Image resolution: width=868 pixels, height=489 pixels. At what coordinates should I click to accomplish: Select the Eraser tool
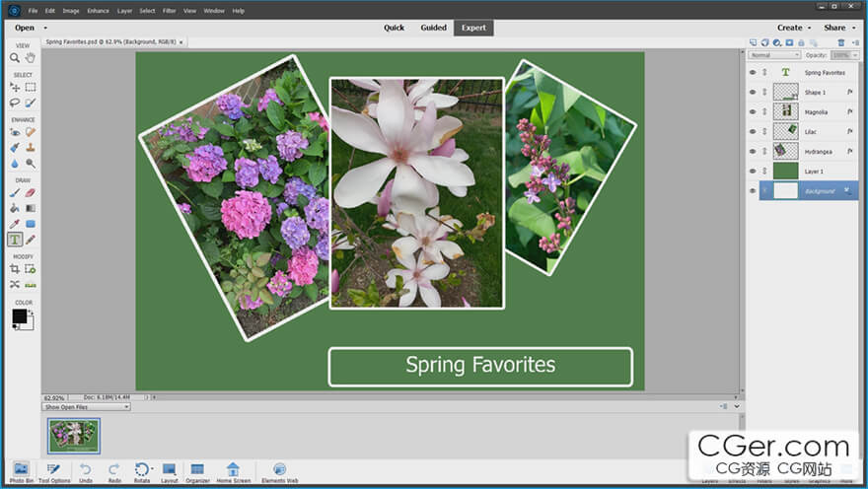[31, 193]
